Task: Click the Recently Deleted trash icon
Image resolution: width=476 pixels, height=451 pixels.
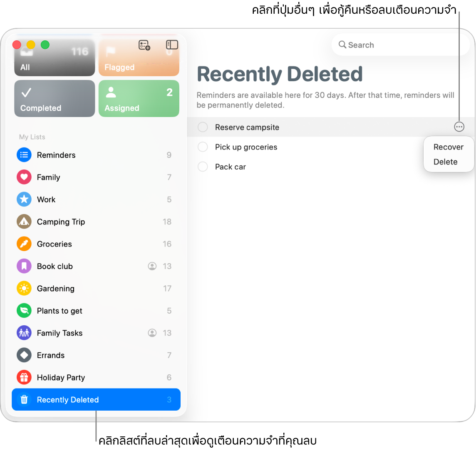Action: (24, 400)
